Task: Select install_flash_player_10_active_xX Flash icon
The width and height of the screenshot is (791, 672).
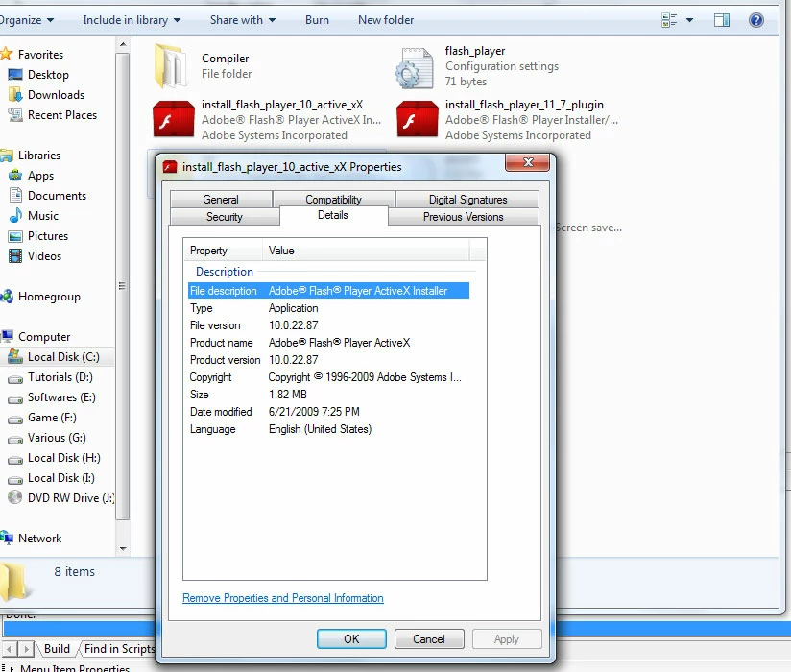Action: (x=174, y=119)
